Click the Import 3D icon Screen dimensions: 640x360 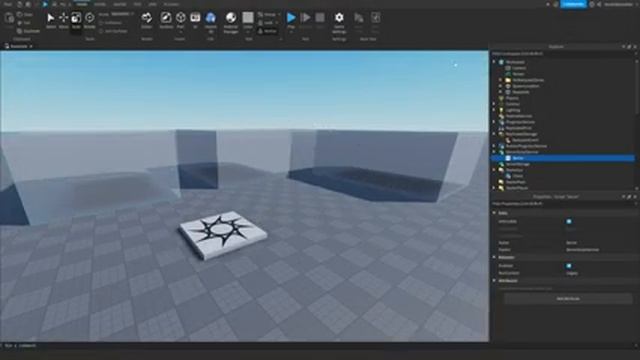(x=211, y=18)
